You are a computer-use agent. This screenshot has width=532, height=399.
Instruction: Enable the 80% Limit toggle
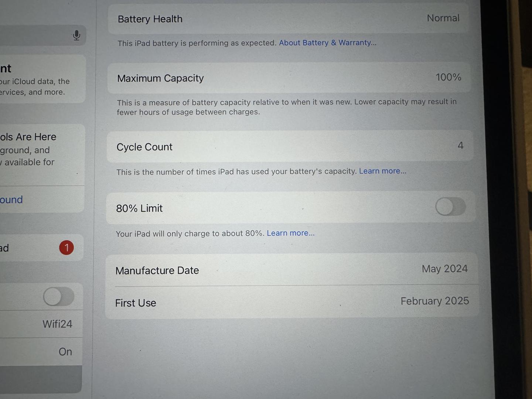click(x=450, y=207)
